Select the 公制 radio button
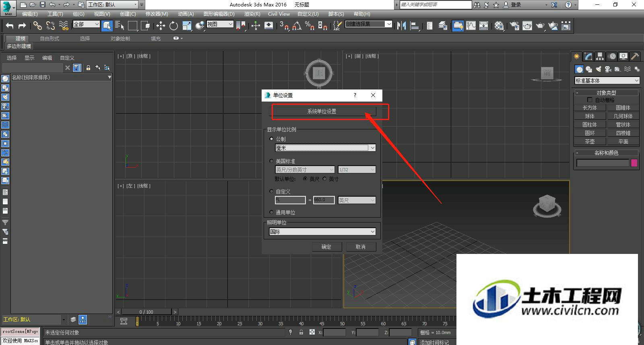Viewport: 644px width, 345px height. [x=271, y=139]
